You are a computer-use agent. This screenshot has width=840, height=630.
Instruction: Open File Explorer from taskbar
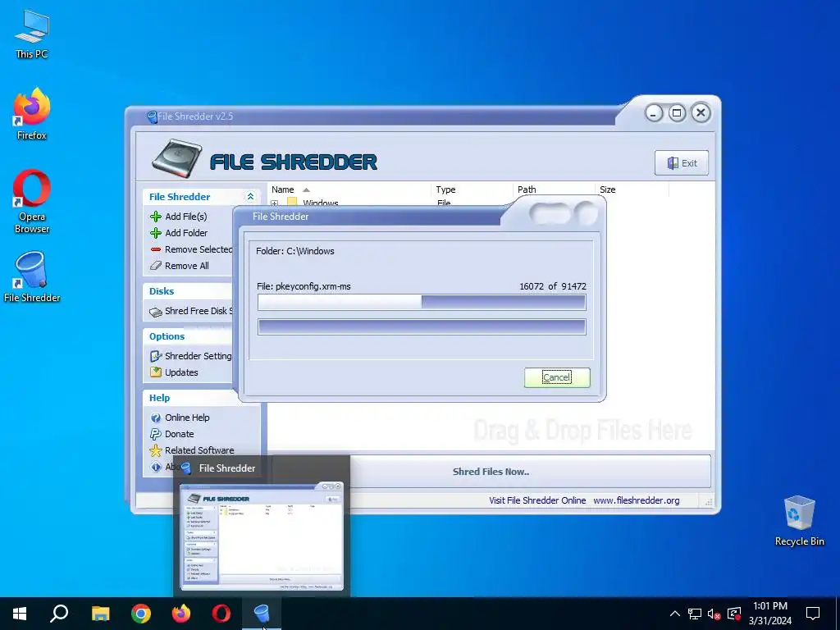100,614
